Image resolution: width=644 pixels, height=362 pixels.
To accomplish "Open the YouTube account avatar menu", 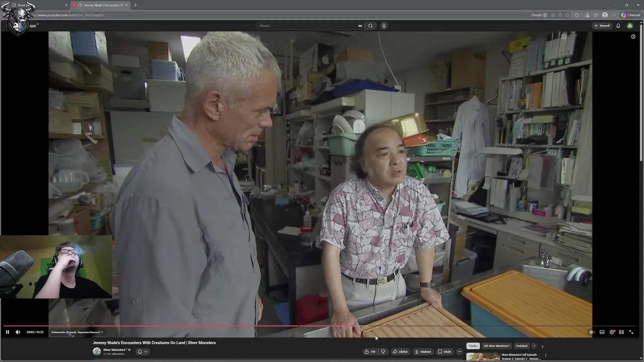I will point(630,26).
